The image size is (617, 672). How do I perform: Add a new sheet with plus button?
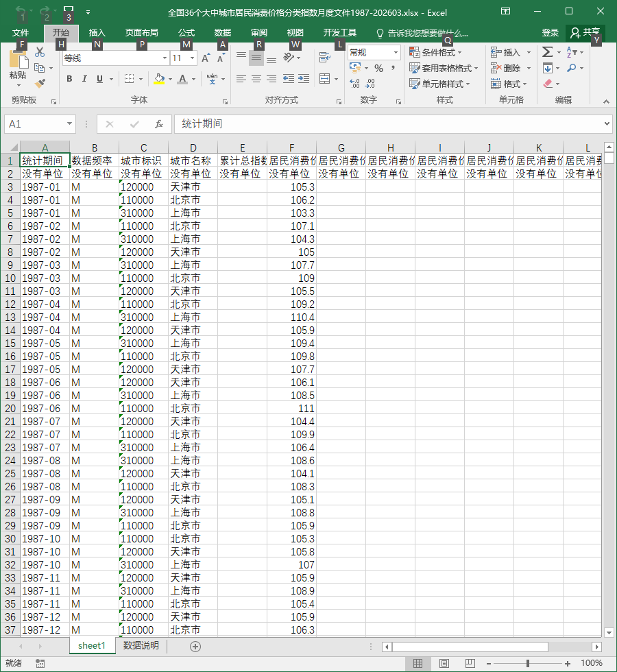(195, 646)
